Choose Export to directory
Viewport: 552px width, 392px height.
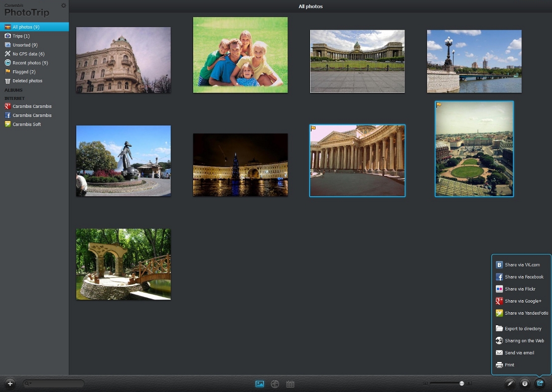(x=523, y=329)
